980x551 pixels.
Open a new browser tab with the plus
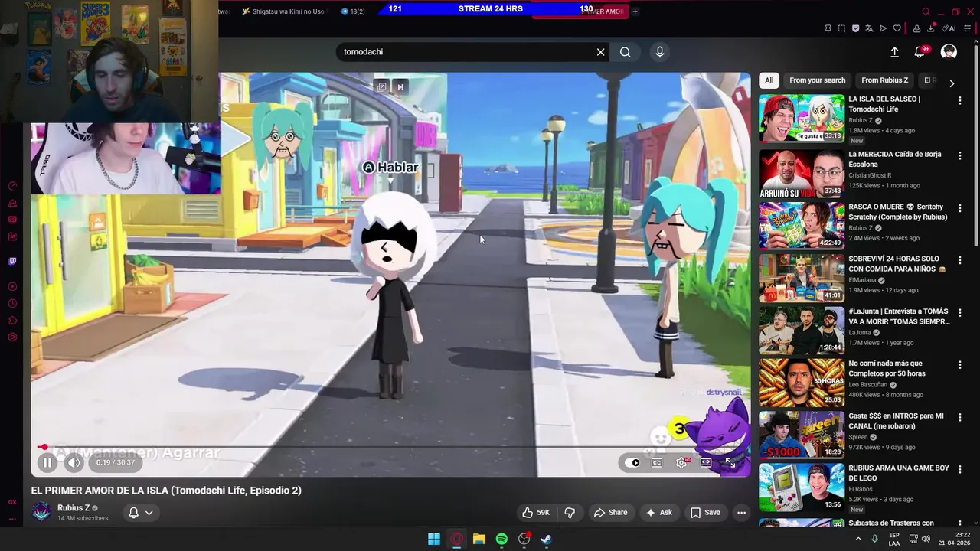point(635,11)
